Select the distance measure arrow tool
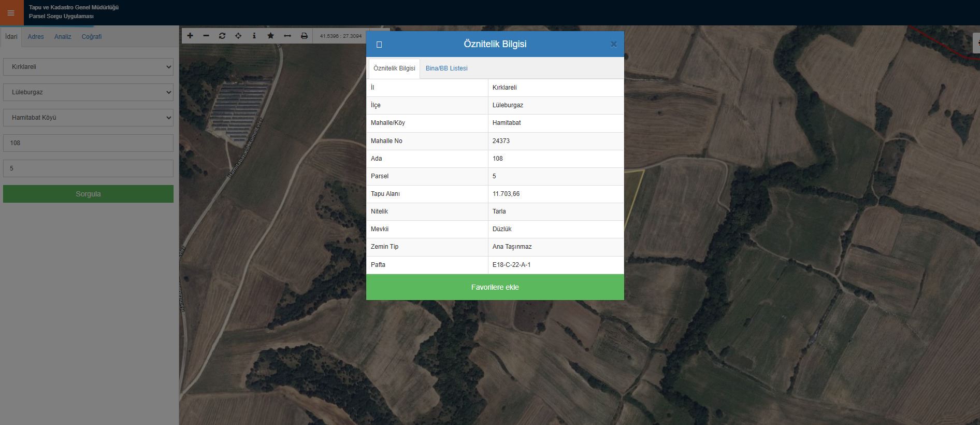 [287, 36]
